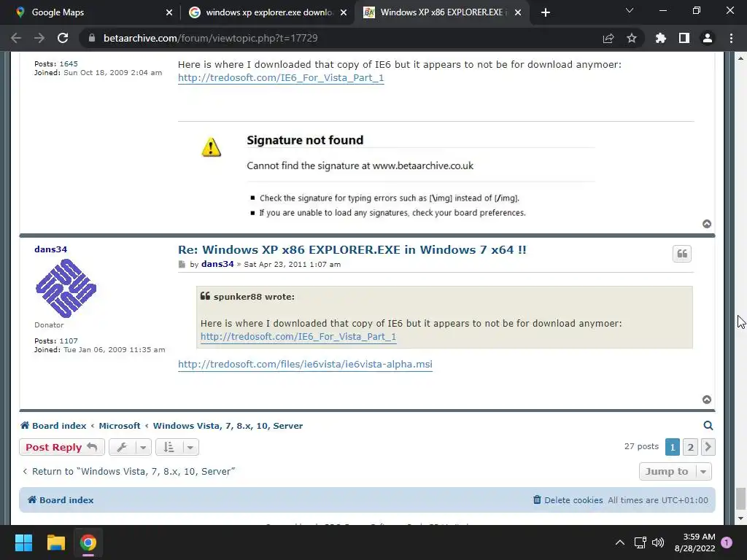The image size is (747, 560).
Task: Click the footer Board index link
Action: click(x=61, y=500)
